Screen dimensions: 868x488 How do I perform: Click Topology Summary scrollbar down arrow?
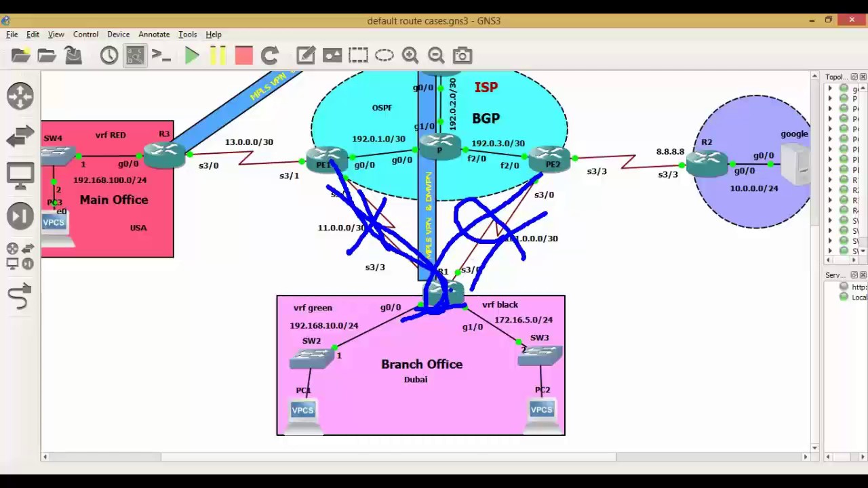[864, 251]
